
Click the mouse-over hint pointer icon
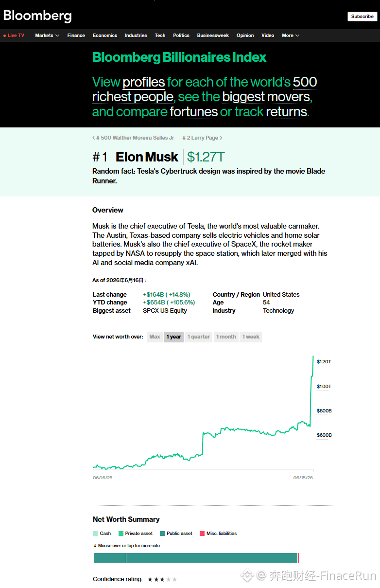click(x=95, y=546)
